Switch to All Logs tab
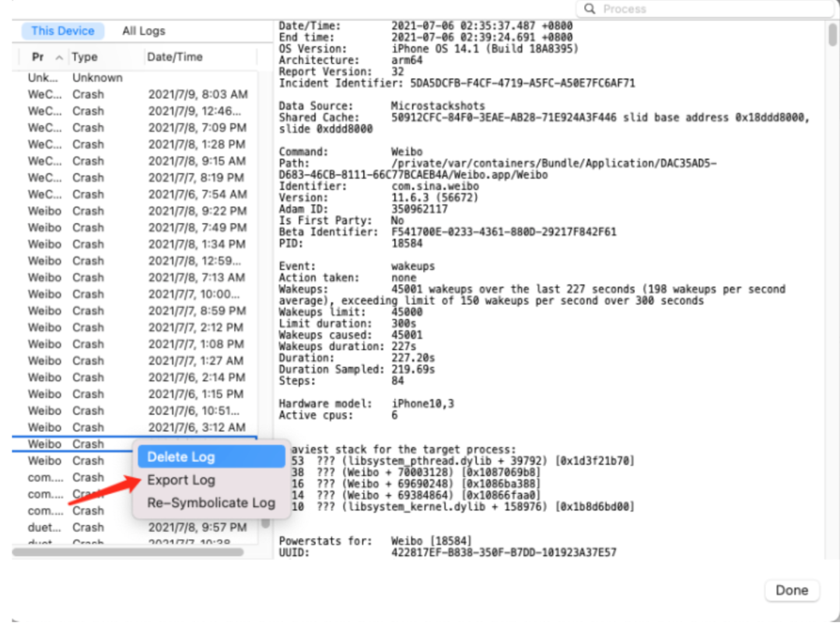 coord(144,31)
